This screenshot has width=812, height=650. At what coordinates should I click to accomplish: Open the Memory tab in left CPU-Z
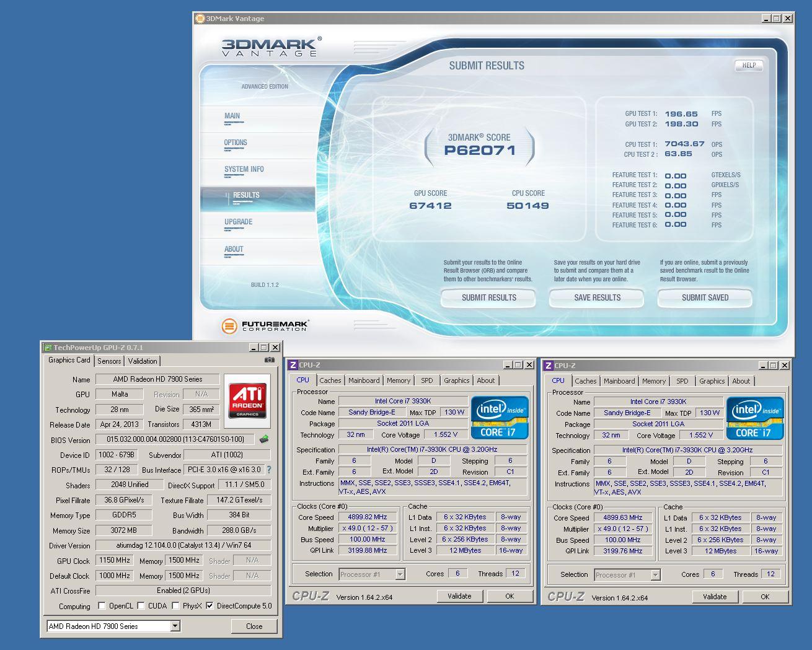pos(399,380)
